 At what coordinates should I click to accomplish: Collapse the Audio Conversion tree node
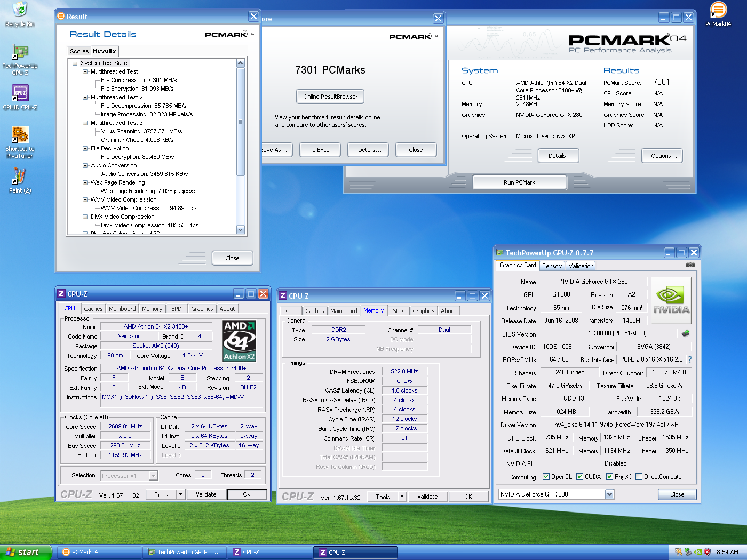85,165
